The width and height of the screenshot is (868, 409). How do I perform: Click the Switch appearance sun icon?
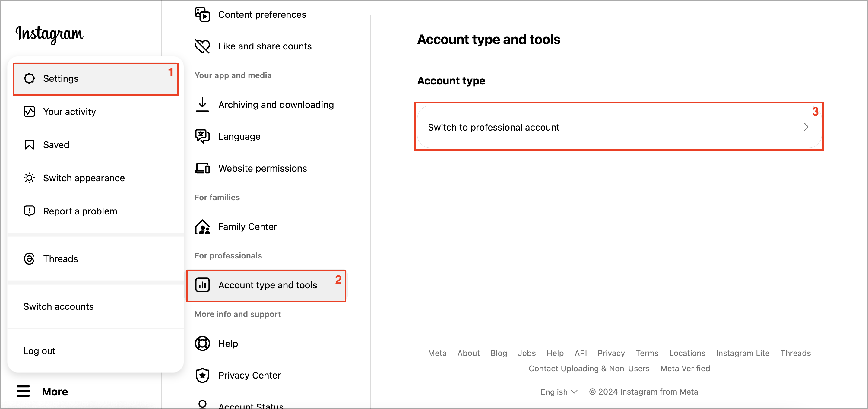point(29,178)
